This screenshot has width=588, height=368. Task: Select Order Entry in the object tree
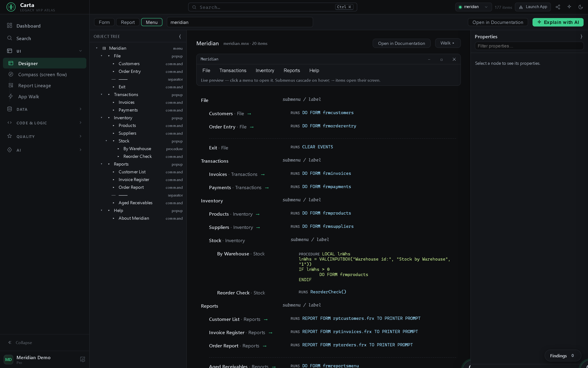pyautogui.click(x=138, y=72)
